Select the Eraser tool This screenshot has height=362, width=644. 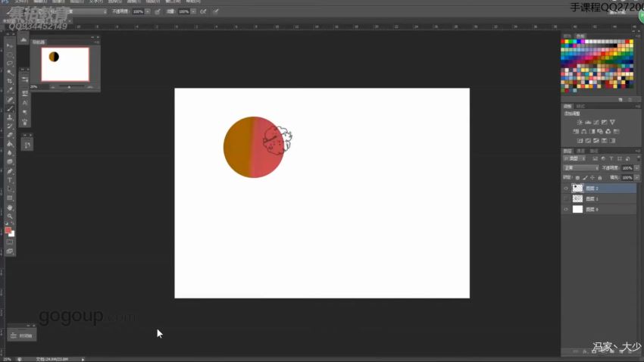pyautogui.click(x=10, y=136)
